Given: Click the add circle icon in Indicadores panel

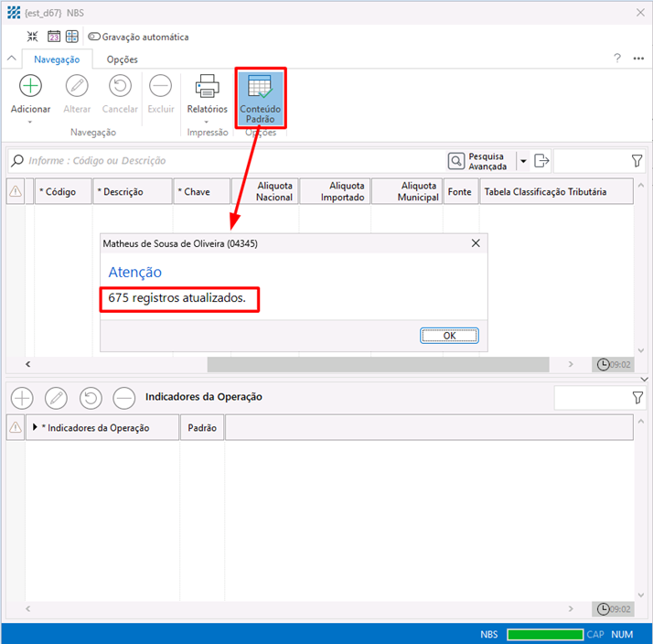Looking at the screenshot, I should coord(22,398).
